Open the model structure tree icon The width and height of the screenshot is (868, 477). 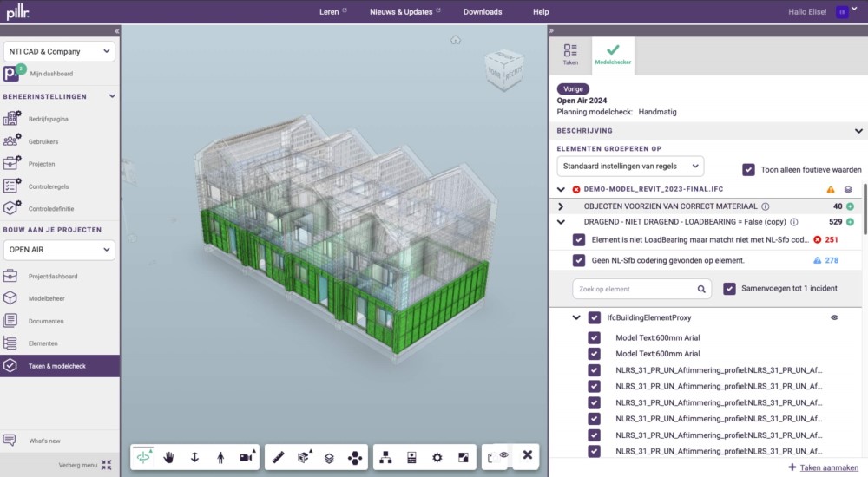pos(386,457)
